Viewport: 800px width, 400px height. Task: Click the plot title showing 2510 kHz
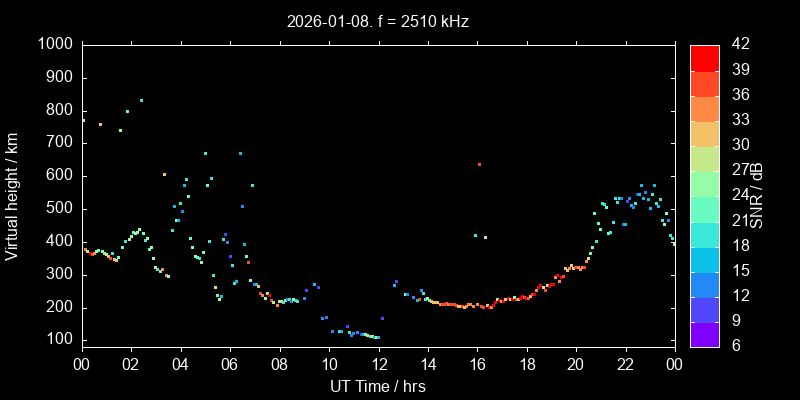(378, 21)
